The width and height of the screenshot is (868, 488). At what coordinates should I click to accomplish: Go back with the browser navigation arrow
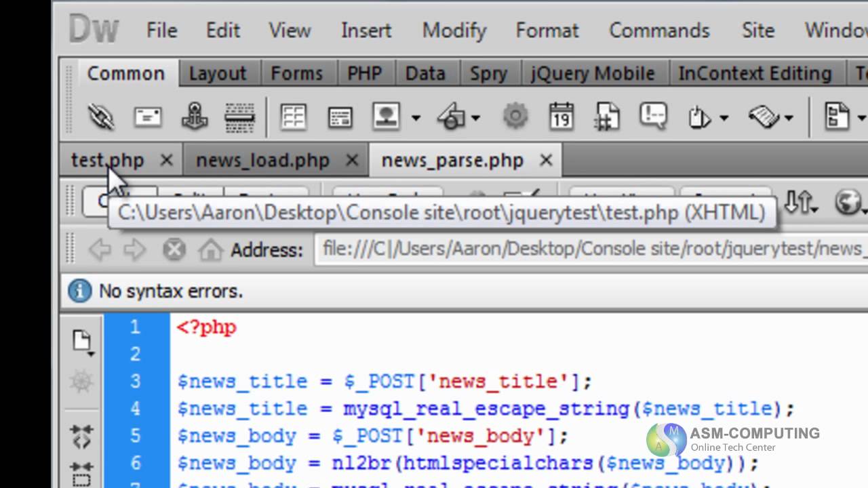[100, 250]
